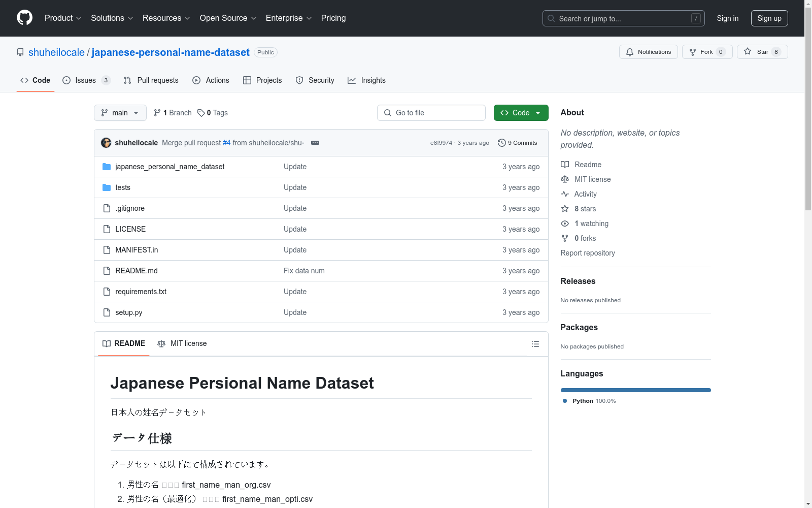812x508 pixels.
Task: Open the README outline icon
Action: (x=535, y=344)
